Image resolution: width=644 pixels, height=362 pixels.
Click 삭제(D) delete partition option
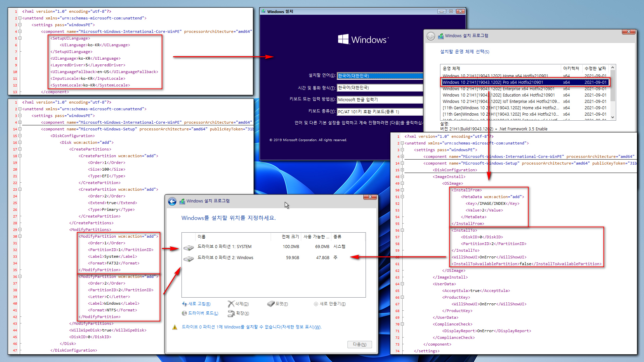pyautogui.click(x=238, y=304)
